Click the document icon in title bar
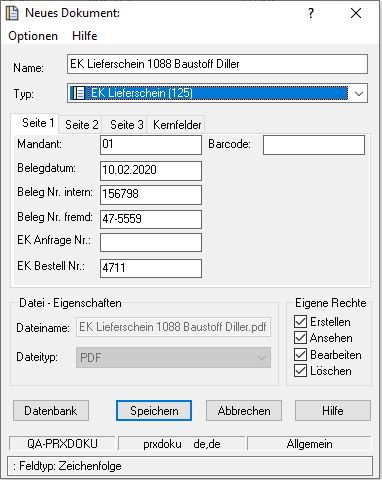382x480 pixels. 12,13
